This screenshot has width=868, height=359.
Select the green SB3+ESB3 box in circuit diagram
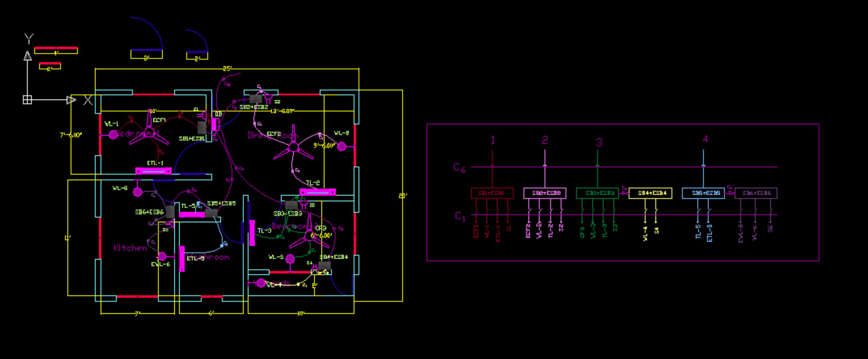pos(597,193)
